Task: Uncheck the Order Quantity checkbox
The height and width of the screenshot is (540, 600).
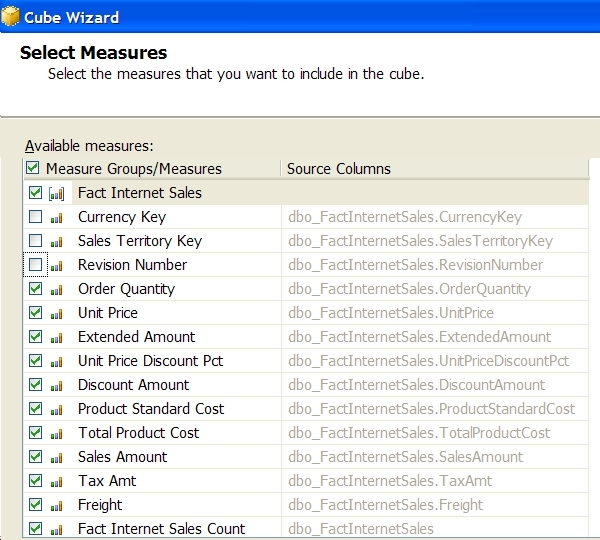Action: (x=35, y=289)
